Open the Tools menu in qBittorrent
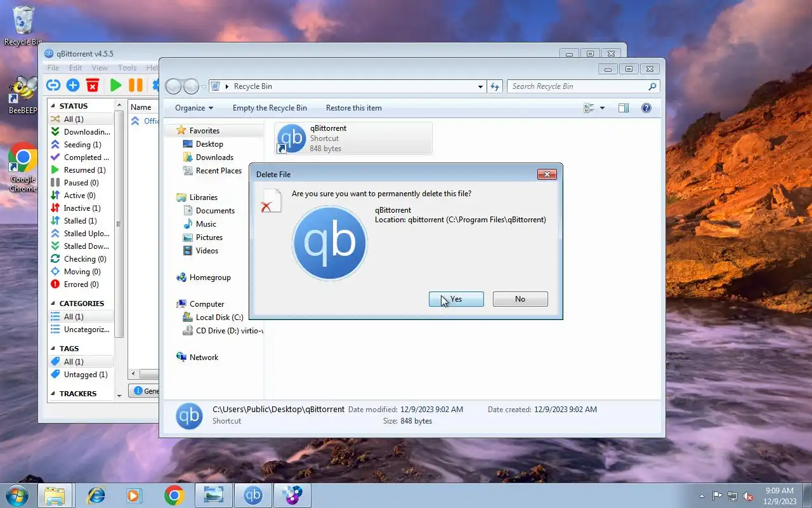The height and width of the screenshot is (508, 812). point(127,68)
